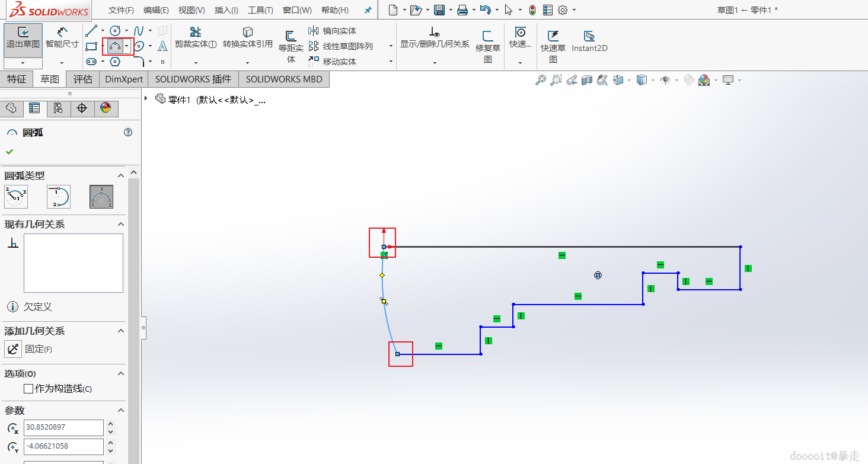868x464 pixels.
Task: Open dropdown arrow beside arc tool
Action: pos(127,46)
